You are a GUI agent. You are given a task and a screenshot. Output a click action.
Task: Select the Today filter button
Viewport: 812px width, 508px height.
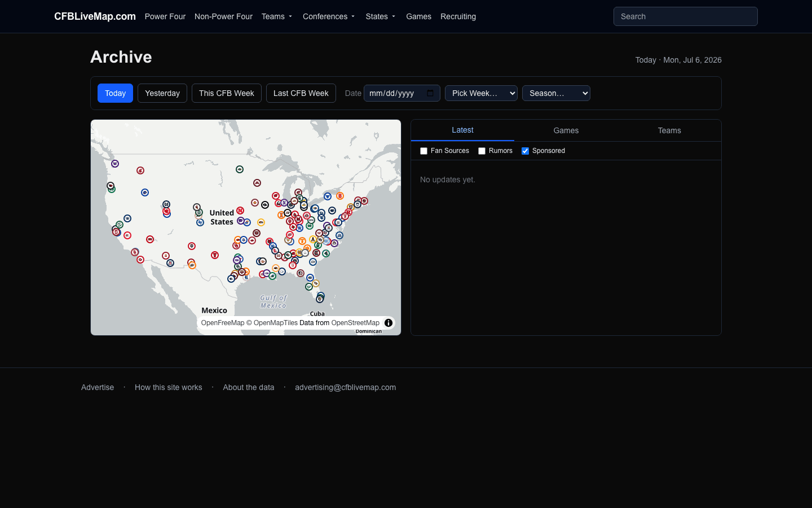pos(115,93)
